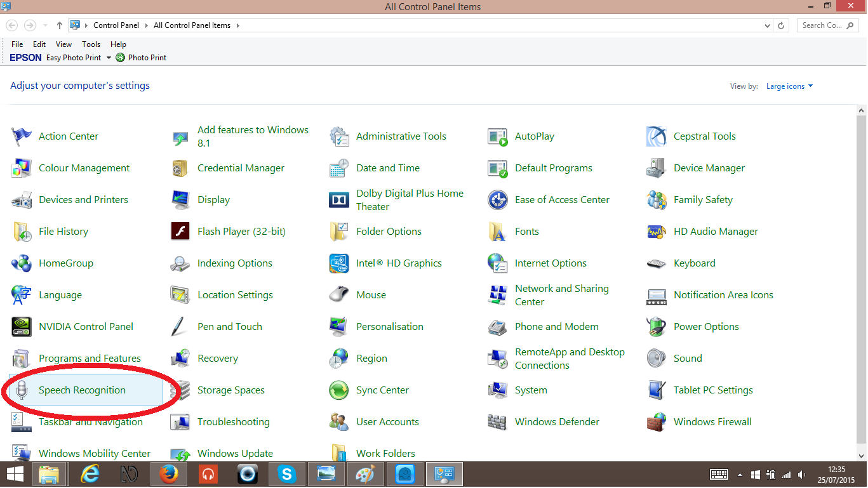Open Firefox from the taskbar

coord(169,474)
